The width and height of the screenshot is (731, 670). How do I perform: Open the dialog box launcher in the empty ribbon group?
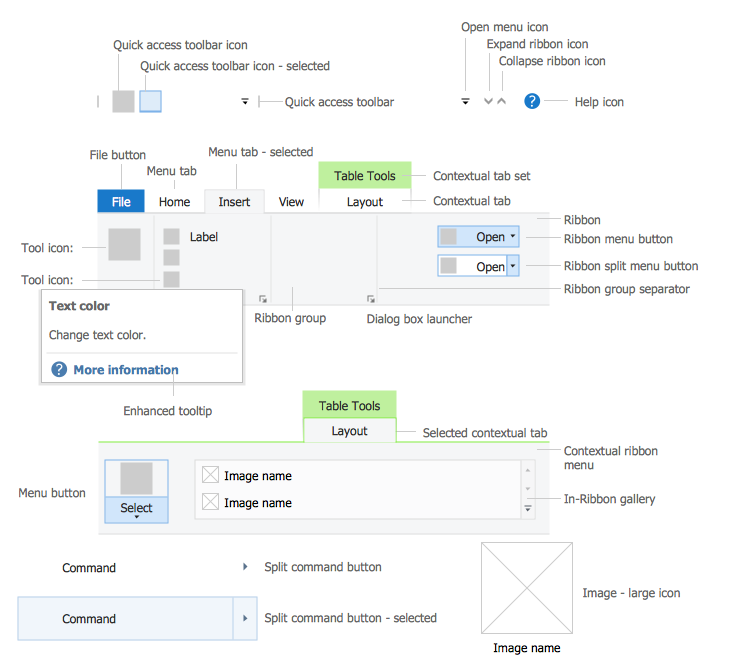pos(370,298)
